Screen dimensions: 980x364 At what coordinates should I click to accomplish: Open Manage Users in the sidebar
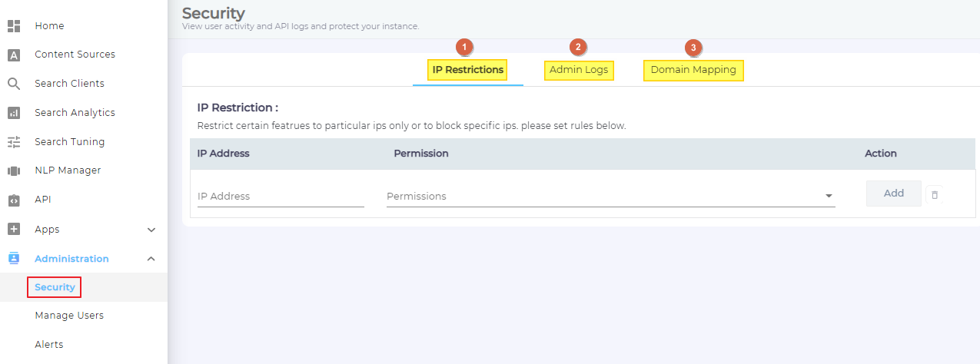[69, 316]
